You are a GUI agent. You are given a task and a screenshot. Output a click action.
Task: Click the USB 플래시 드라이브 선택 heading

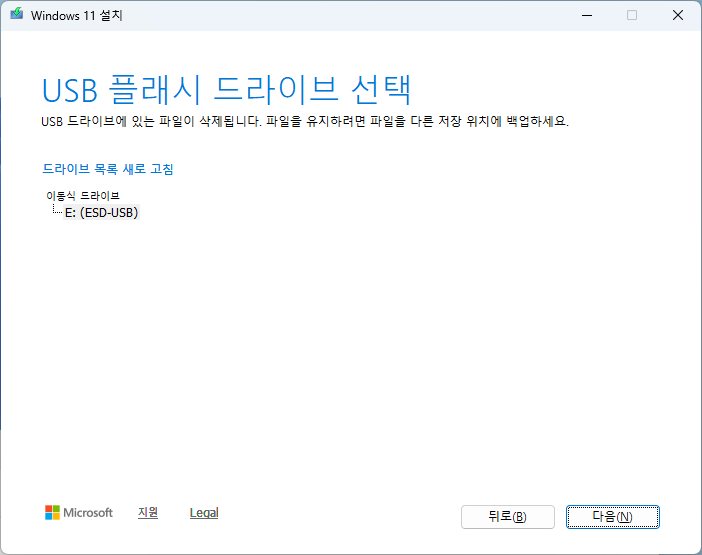[227, 90]
